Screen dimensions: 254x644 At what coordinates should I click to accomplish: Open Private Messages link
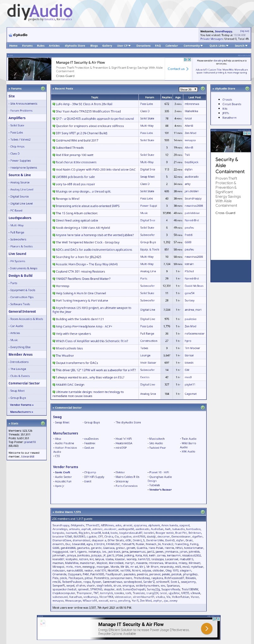(x=211, y=39)
